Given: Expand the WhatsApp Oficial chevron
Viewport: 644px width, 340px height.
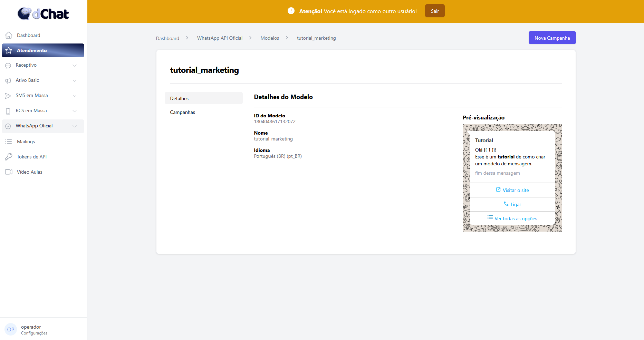Looking at the screenshot, I should (x=75, y=126).
